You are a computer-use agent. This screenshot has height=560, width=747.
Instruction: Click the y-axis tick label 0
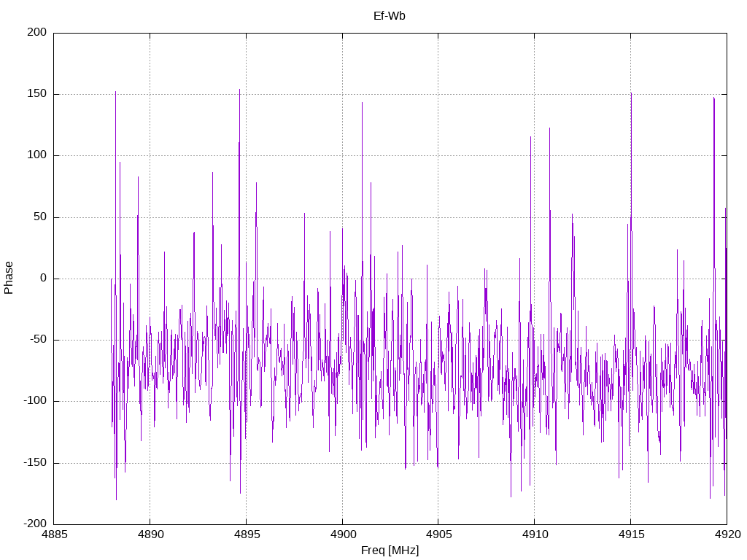pos(43,278)
